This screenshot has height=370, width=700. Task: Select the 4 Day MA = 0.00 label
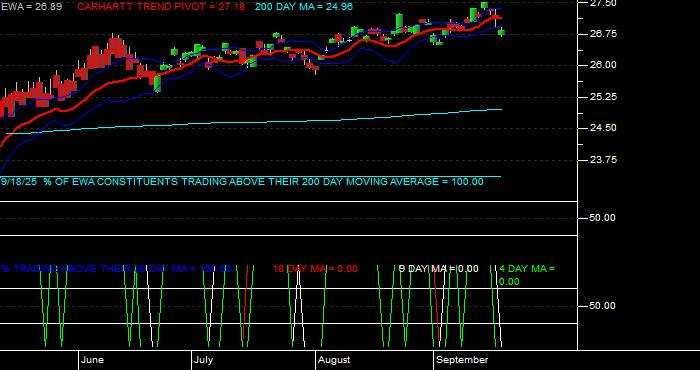point(527,275)
